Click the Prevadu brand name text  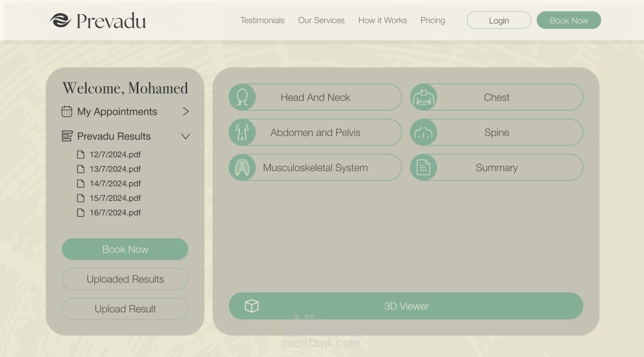pos(111,21)
